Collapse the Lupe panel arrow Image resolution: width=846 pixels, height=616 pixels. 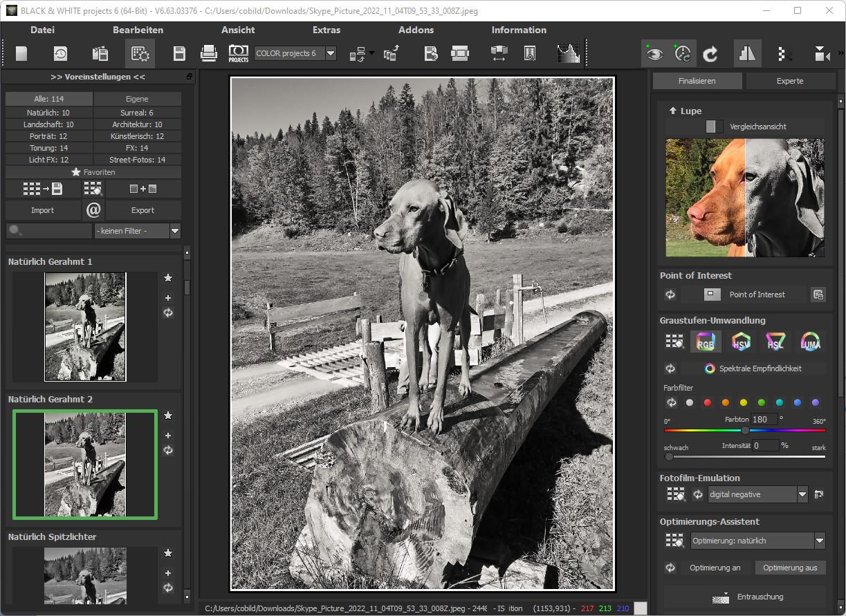pos(672,111)
